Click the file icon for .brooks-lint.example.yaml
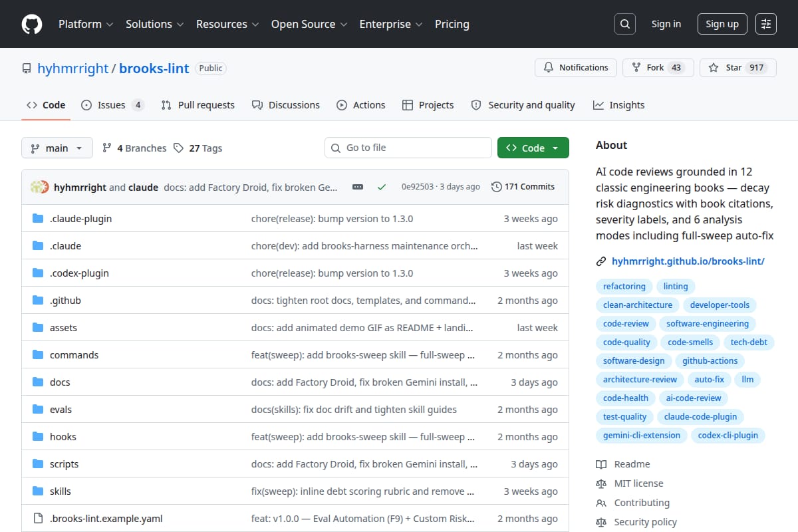 (x=38, y=519)
